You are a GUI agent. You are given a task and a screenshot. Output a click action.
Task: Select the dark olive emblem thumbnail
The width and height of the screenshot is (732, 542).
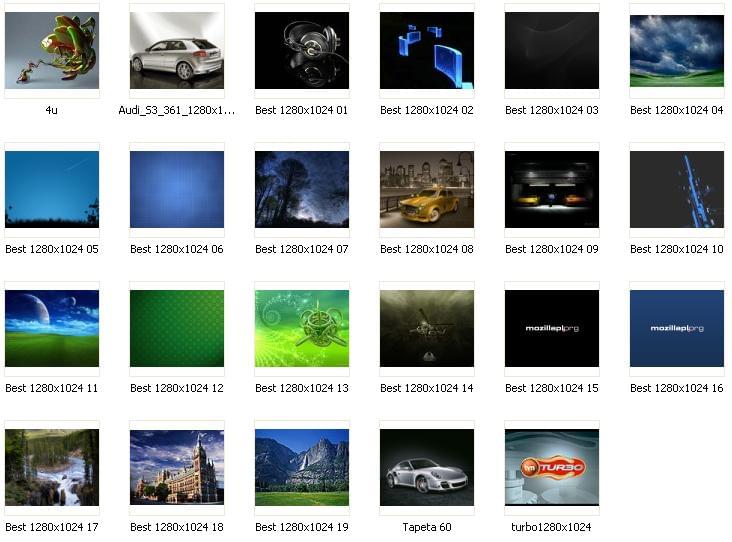click(427, 328)
